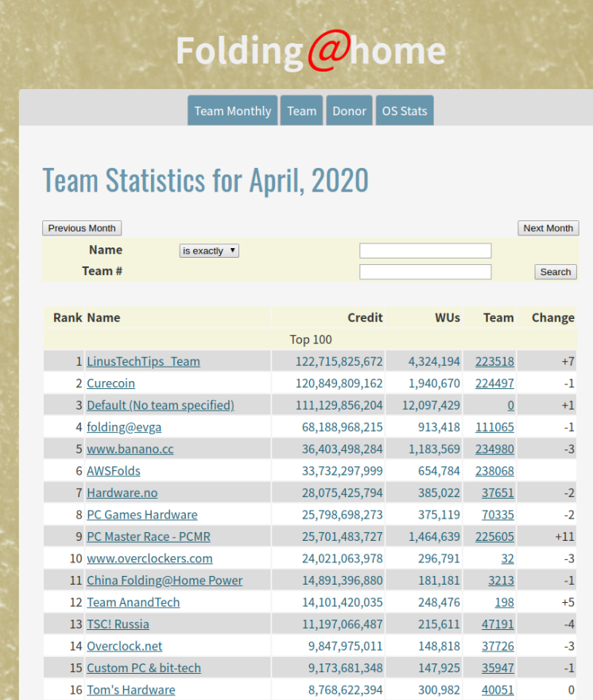Click the Folding@home logo header
Image resolution: width=593 pixels, height=700 pixels.
pos(311,52)
